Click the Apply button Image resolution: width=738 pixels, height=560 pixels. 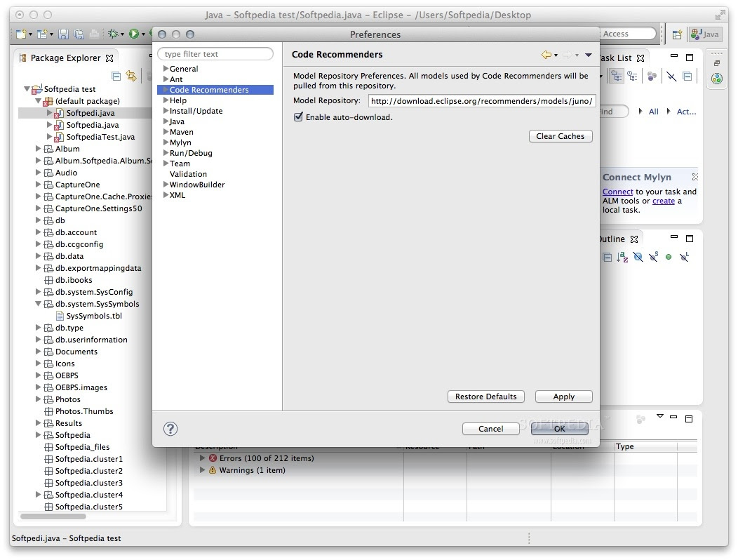[564, 396]
